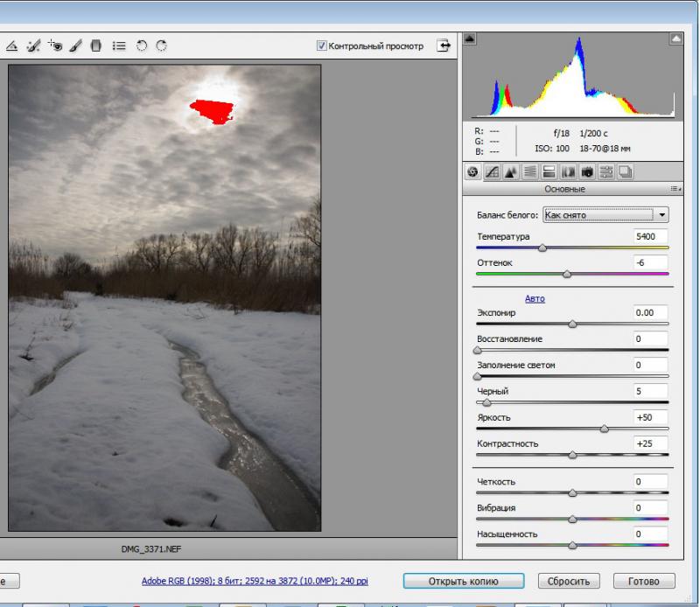The height and width of the screenshot is (607, 700).
Task: Select the Straighten tool
Action: pyautogui.click(x=12, y=45)
